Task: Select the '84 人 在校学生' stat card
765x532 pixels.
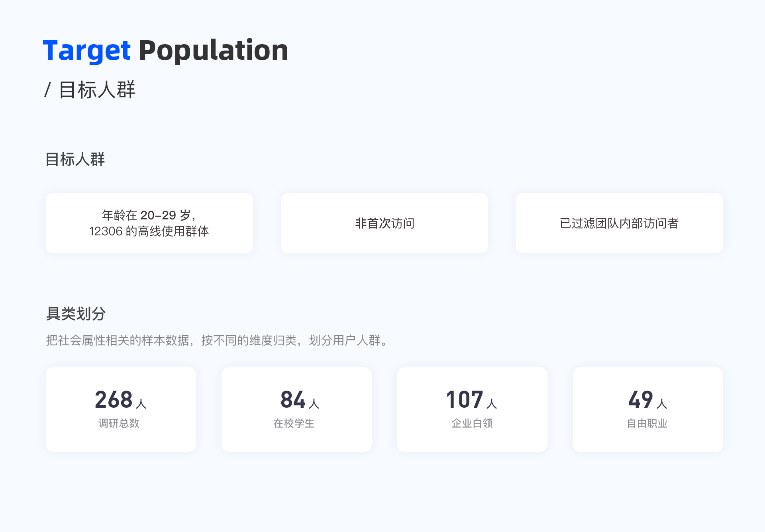Action: [296, 409]
